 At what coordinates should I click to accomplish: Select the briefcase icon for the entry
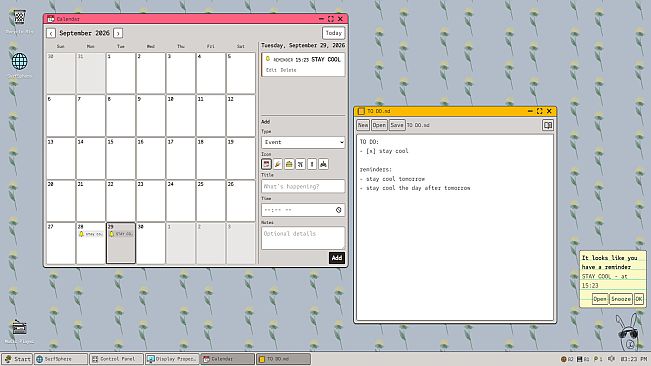click(x=289, y=164)
